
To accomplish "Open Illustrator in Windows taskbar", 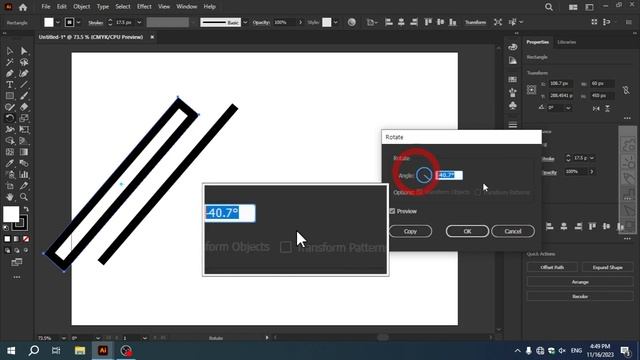I will (x=103, y=351).
